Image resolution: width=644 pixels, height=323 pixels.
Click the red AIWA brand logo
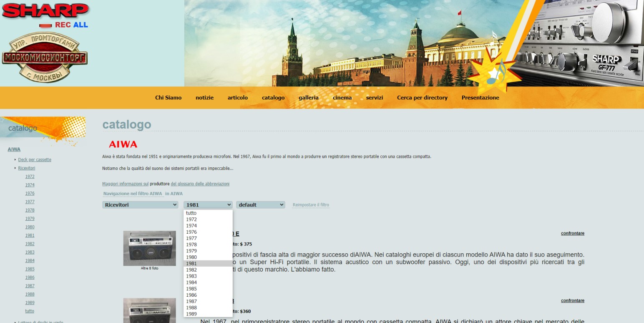[x=123, y=144]
